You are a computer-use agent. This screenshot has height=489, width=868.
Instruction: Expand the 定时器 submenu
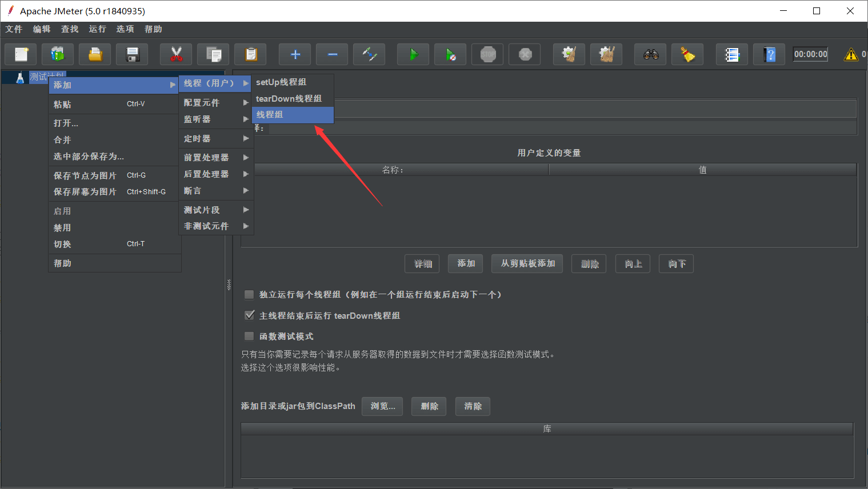(216, 139)
